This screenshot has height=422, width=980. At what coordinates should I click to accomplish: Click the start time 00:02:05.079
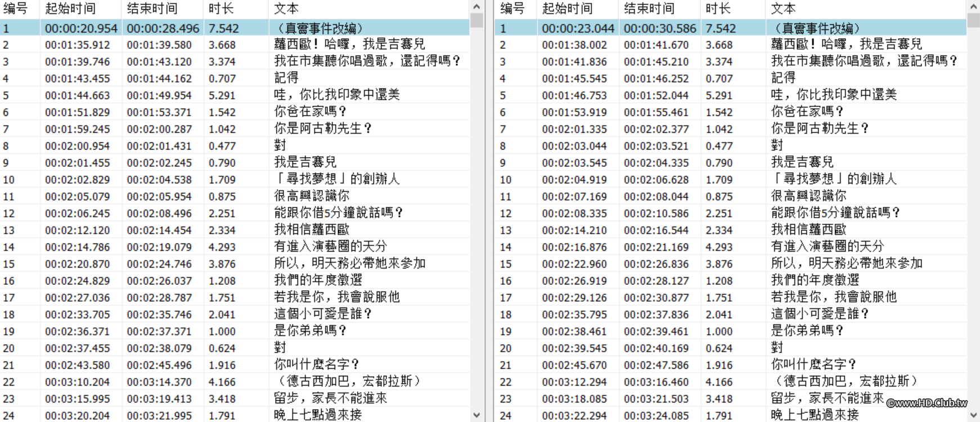78,197
